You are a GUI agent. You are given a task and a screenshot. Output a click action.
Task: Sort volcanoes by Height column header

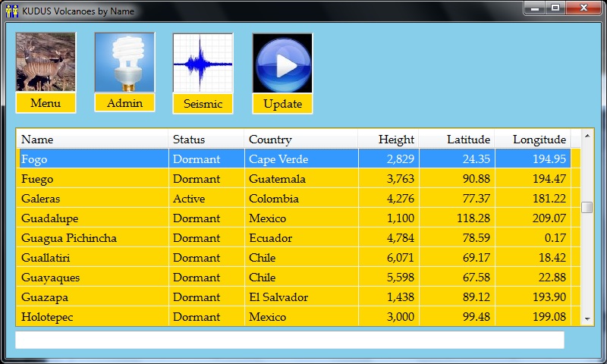tap(388, 140)
